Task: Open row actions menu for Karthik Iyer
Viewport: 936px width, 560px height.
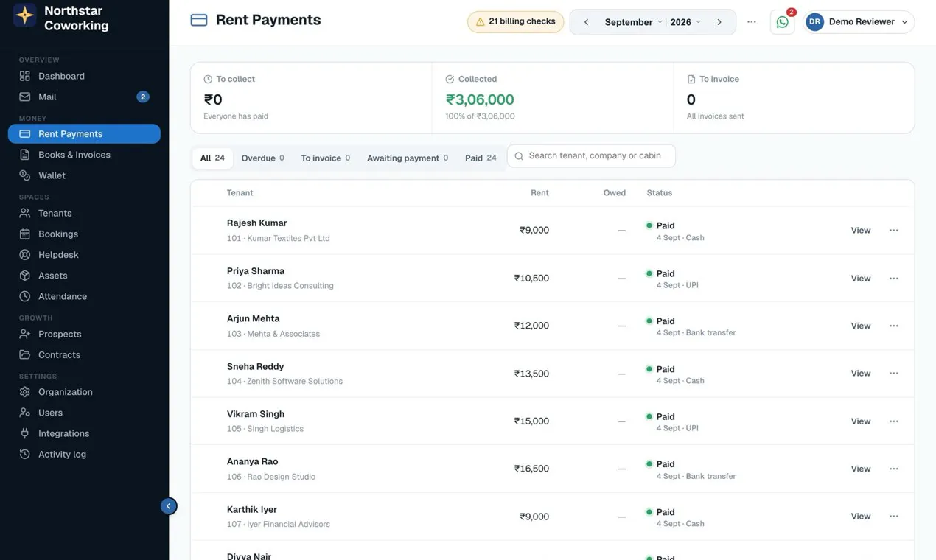Action: point(893,517)
